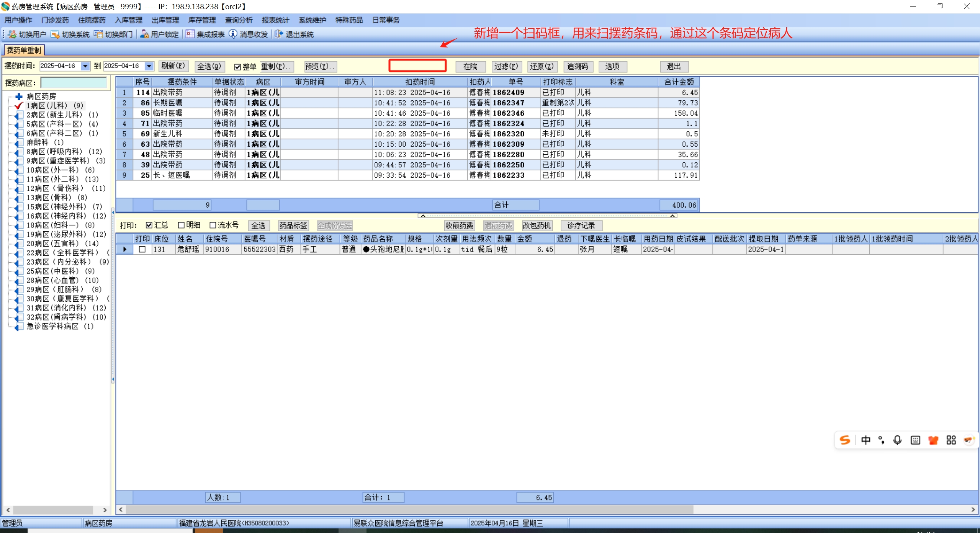
Task: Toggle the 整单 checkbox
Action: click(237, 67)
